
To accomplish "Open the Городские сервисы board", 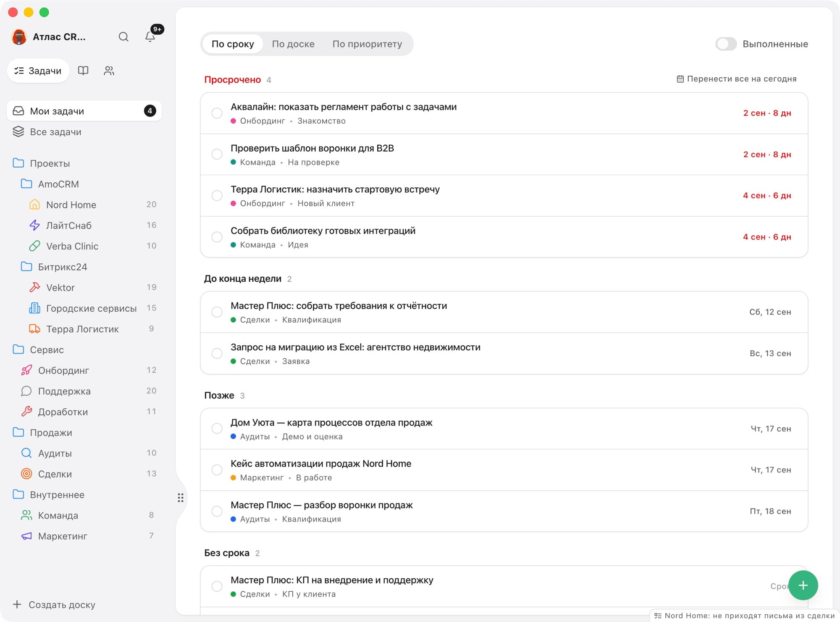I will (x=84, y=308).
